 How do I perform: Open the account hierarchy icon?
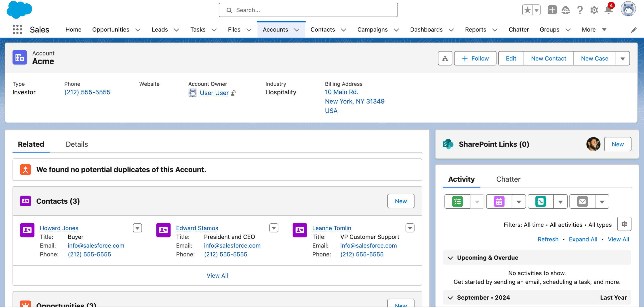tap(445, 58)
